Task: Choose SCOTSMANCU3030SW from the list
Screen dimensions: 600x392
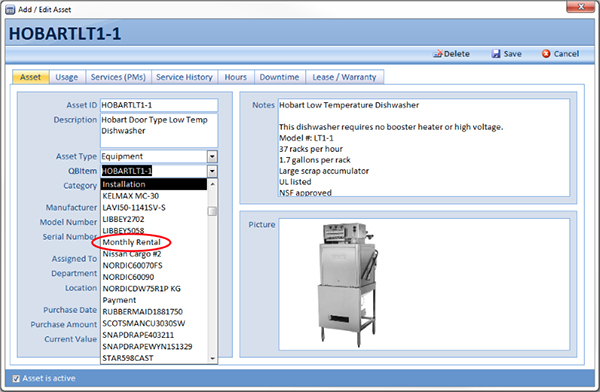Action: tap(154, 323)
